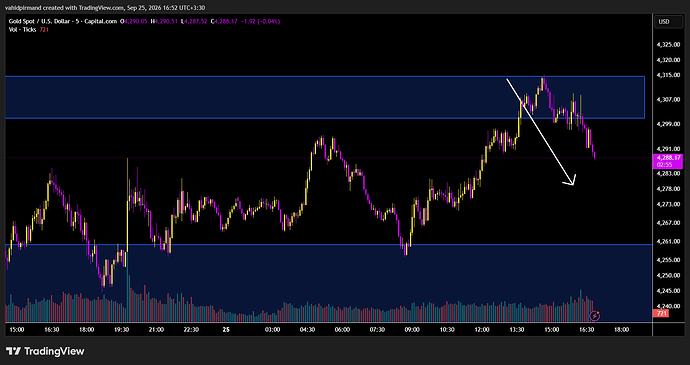Click the 4,261.00 price axis label
This screenshot has width=690, height=365.
point(668,241)
